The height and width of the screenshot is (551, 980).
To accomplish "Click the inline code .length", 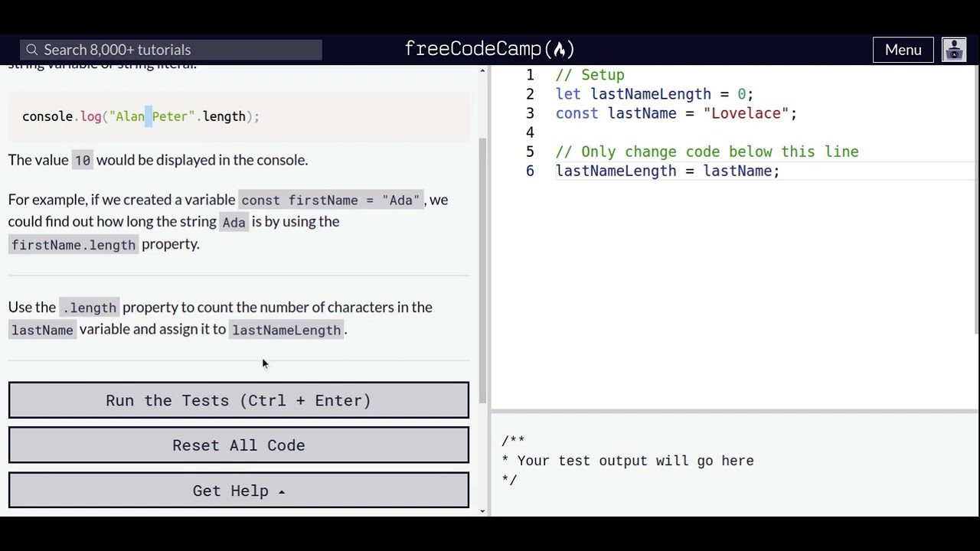I will tap(90, 308).
